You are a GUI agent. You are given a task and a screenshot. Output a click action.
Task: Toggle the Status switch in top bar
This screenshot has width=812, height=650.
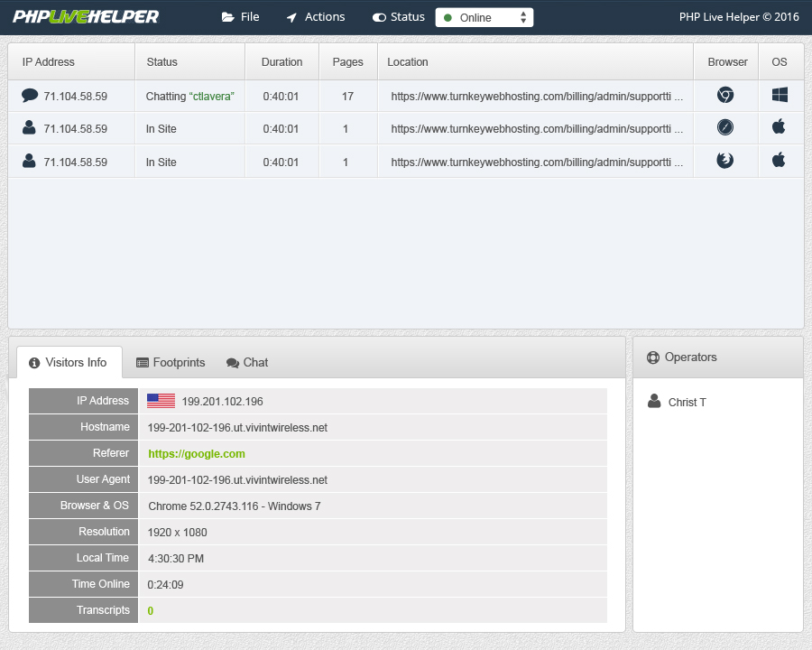coord(379,17)
